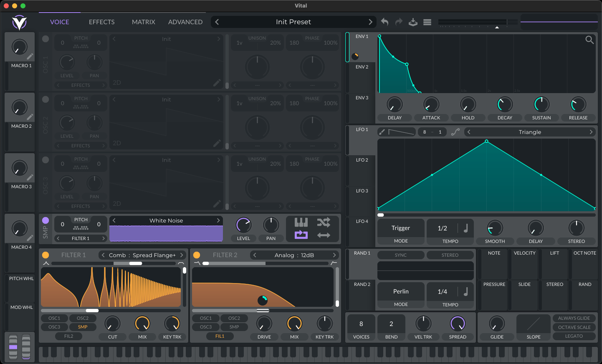Toggle SMP input on Filter 1
Image resolution: width=602 pixels, height=364 pixels.
tap(83, 327)
